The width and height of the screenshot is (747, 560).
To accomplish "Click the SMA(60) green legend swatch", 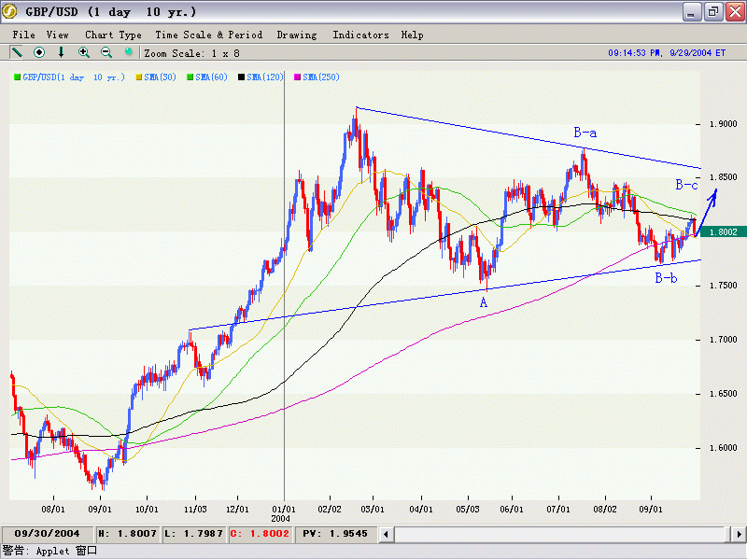I will coord(190,77).
